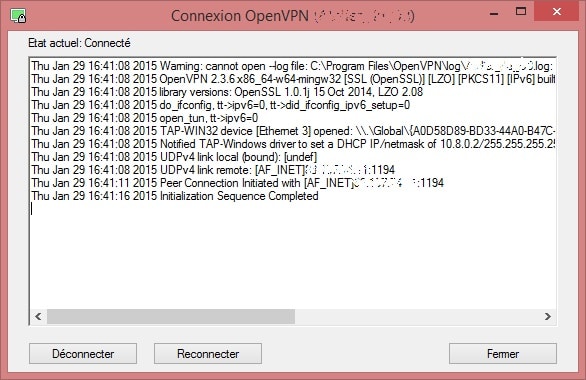Select the 'UDPv4 link remote' log line

click(x=213, y=170)
